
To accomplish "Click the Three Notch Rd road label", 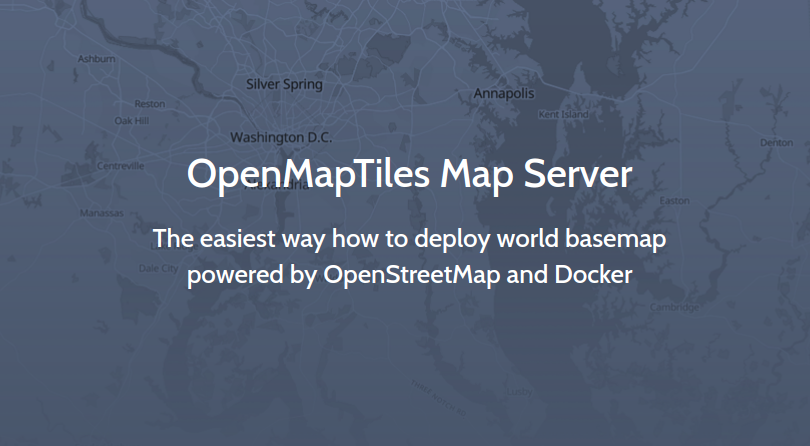I will click(439, 398).
